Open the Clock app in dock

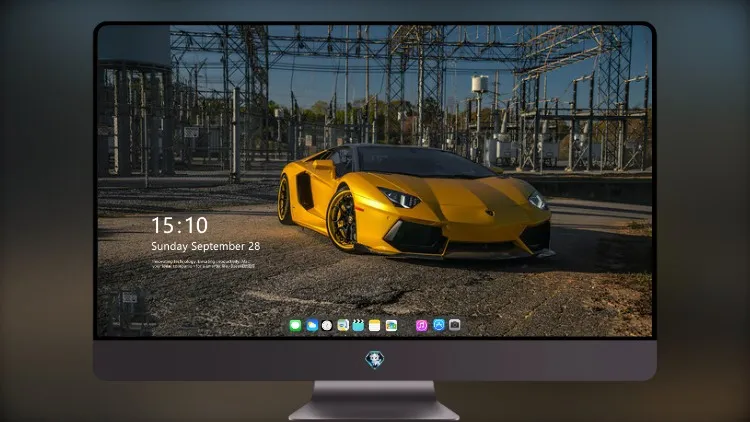click(327, 325)
